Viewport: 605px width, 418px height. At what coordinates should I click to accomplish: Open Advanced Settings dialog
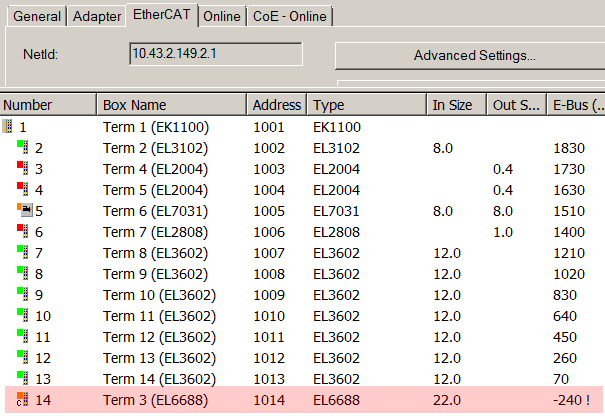tap(474, 55)
